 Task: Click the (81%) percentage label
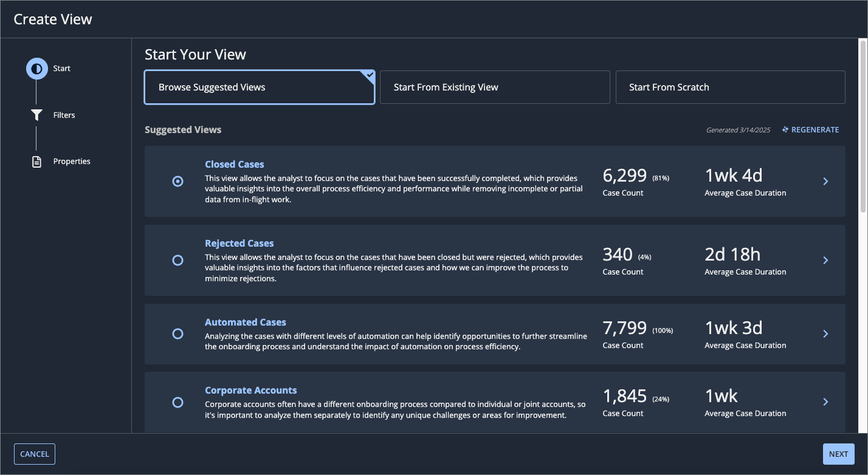point(661,179)
